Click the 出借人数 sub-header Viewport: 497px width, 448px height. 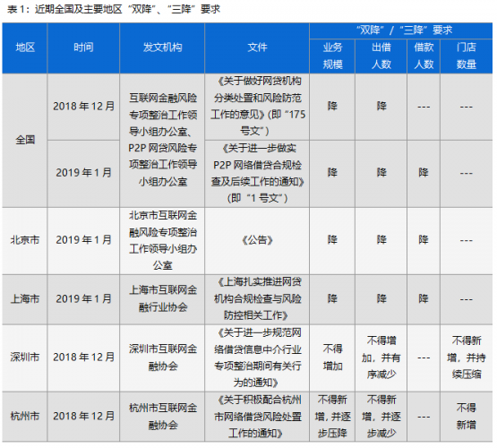[x=381, y=56]
